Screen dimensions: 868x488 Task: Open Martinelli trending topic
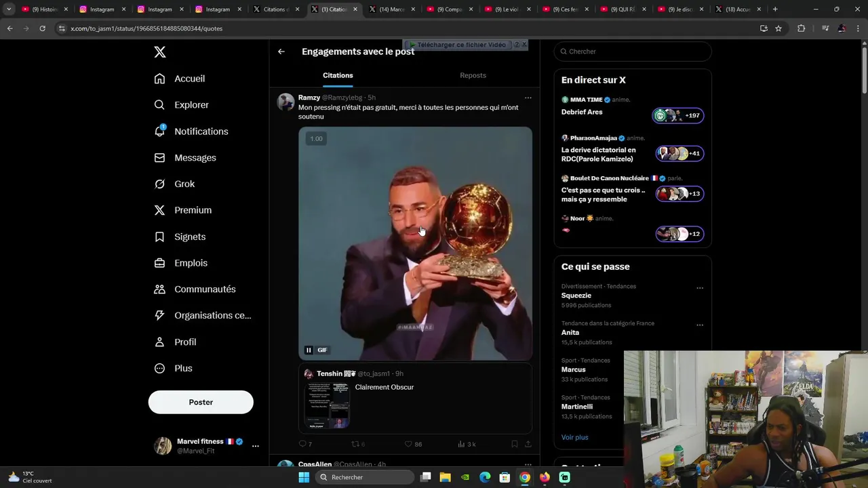577,407
